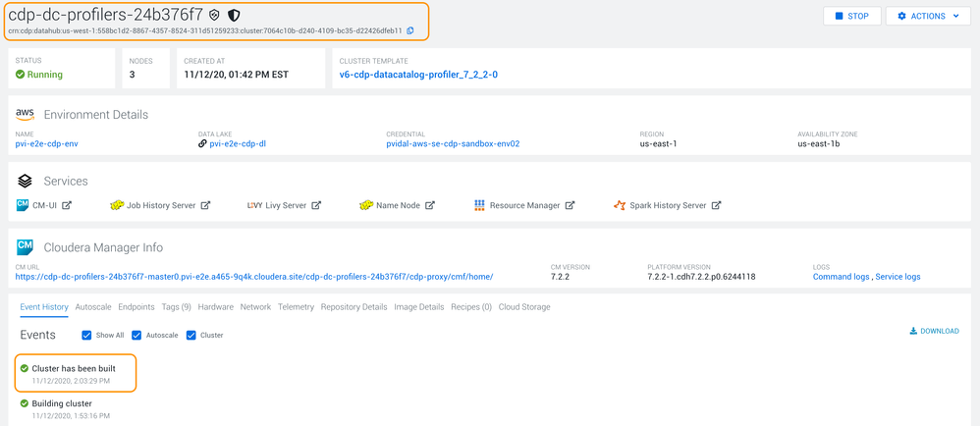Select the Cloud Storage tab
Viewport: 980px width, 426px height.
point(524,307)
